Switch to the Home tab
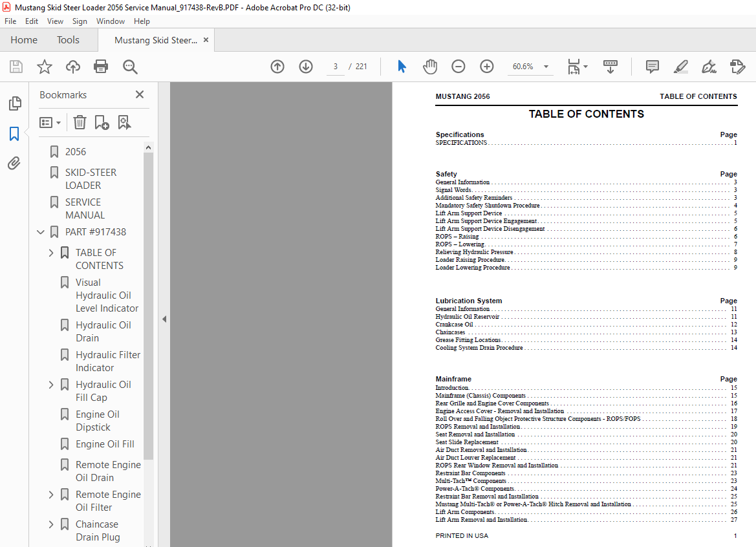The height and width of the screenshot is (547, 756). [24, 40]
